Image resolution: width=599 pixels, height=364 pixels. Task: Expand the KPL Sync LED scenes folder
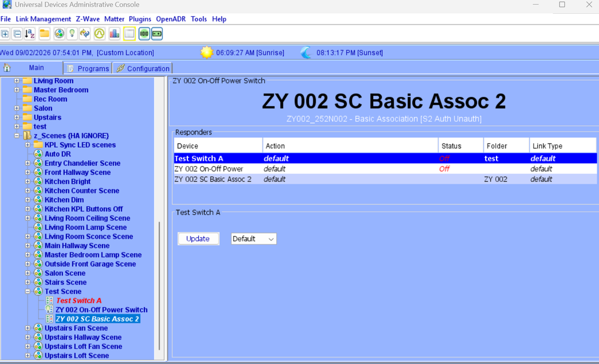28,145
